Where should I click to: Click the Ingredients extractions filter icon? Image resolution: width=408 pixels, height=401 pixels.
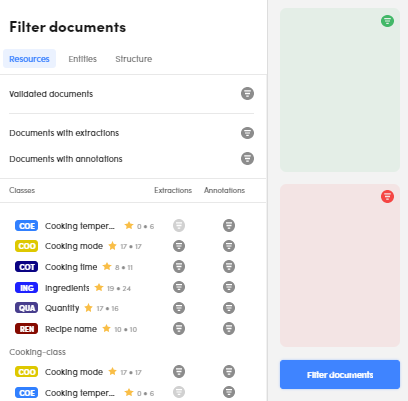pos(179,287)
